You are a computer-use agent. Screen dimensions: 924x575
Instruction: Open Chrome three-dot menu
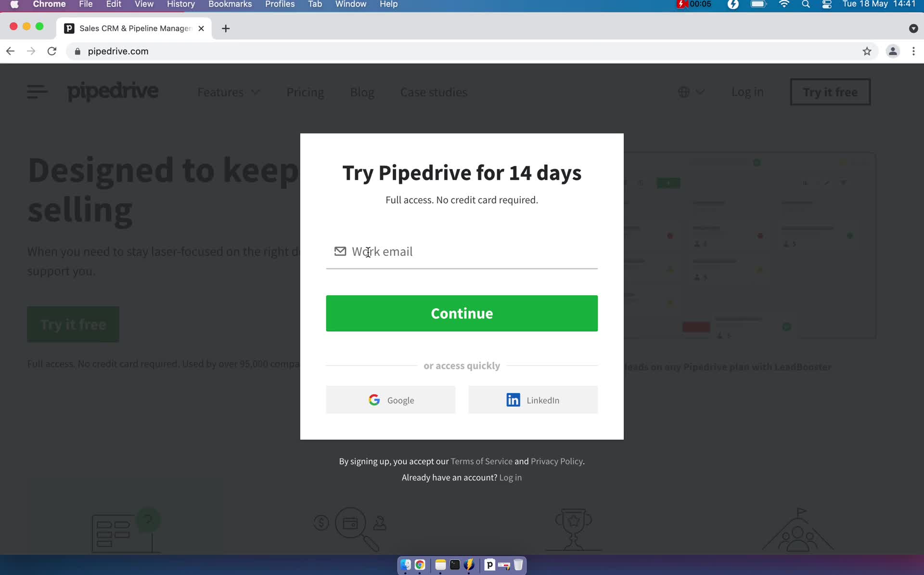(913, 51)
